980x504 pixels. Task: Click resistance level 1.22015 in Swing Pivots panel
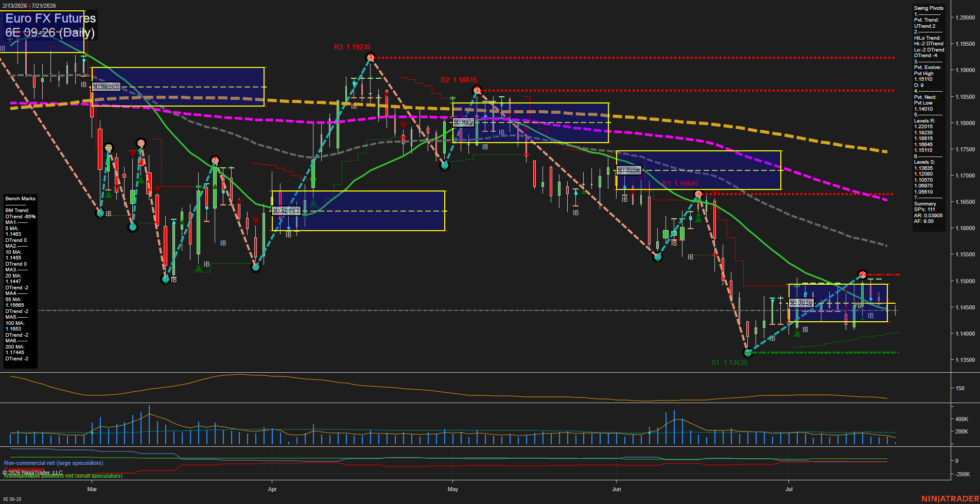[923, 127]
